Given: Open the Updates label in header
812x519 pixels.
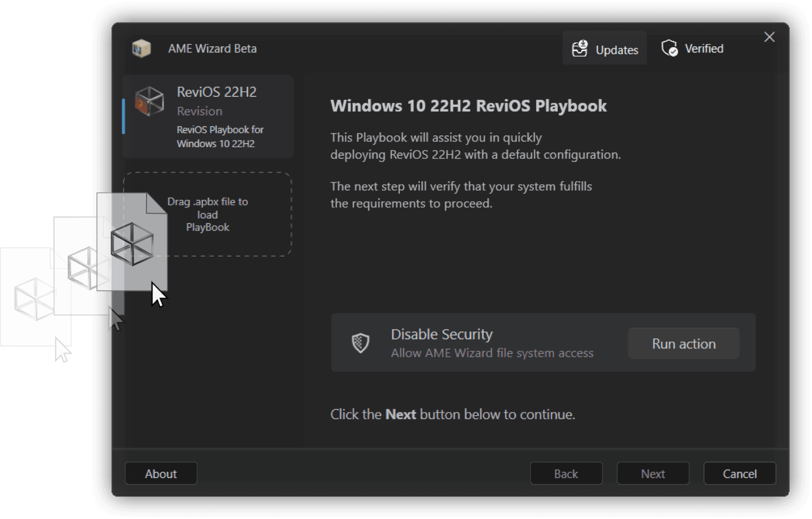Looking at the screenshot, I should point(617,50).
